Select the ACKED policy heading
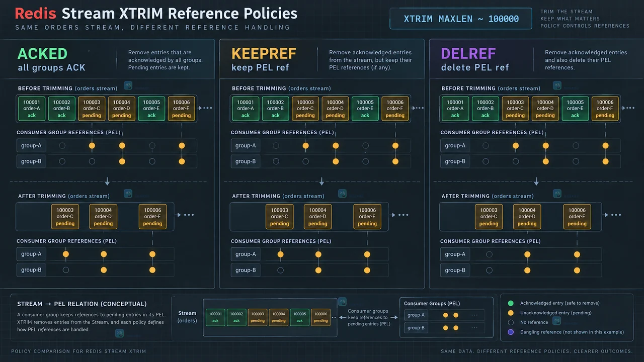The height and width of the screenshot is (362, 644). (x=42, y=54)
